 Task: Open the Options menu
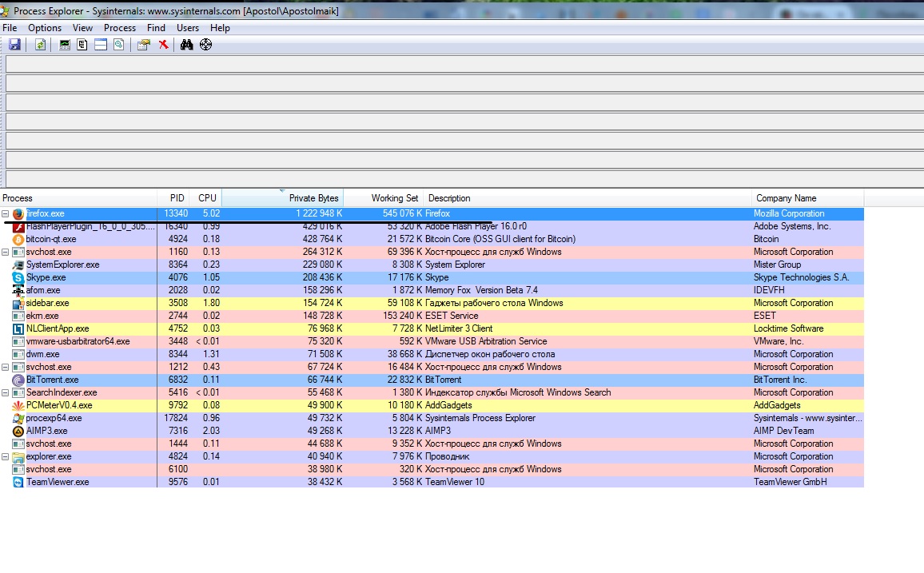[45, 28]
